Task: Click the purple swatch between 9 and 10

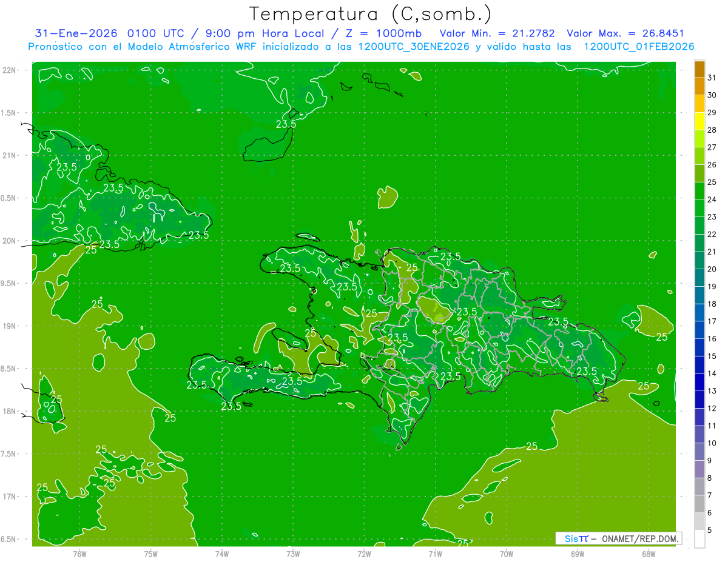Action: (x=699, y=452)
